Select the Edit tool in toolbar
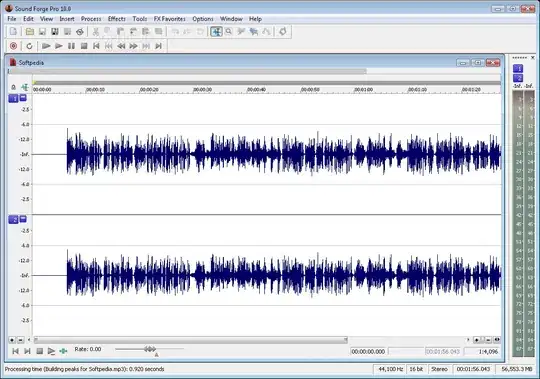 pyautogui.click(x=216, y=32)
